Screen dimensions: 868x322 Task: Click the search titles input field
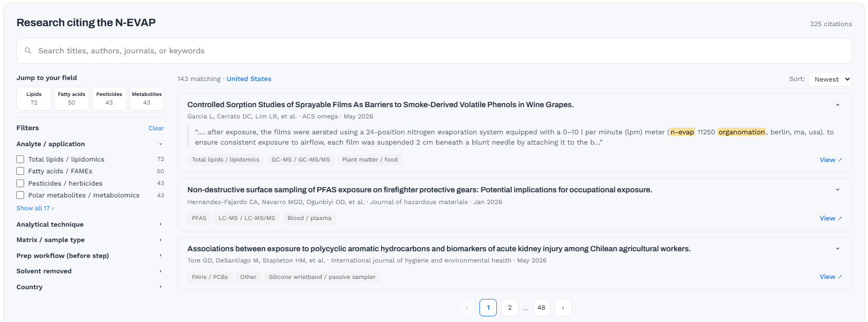click(x=434, y=51)
